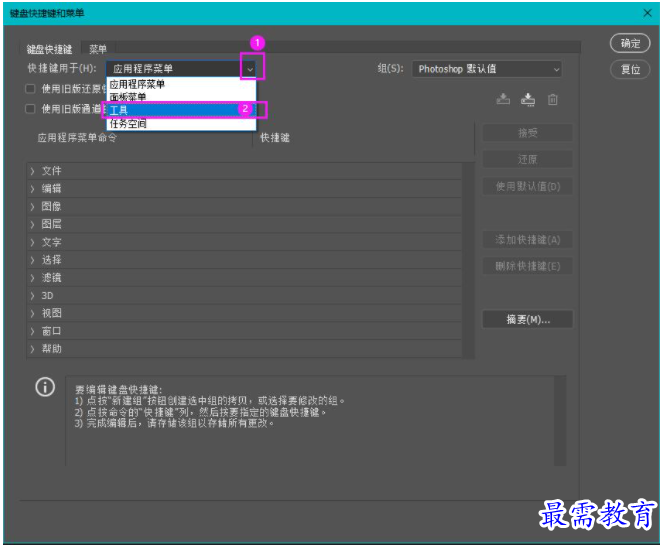Screen dimensions: 663x546
Task: Click the 确定 button
Action: tap(630, 43)
